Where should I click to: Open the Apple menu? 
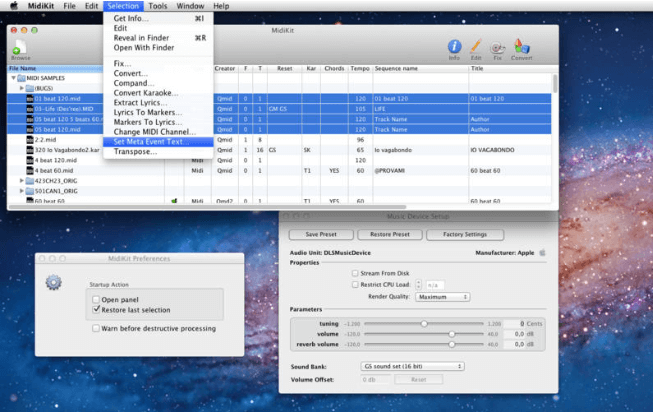pyautogui.click(x=14, y=6)
